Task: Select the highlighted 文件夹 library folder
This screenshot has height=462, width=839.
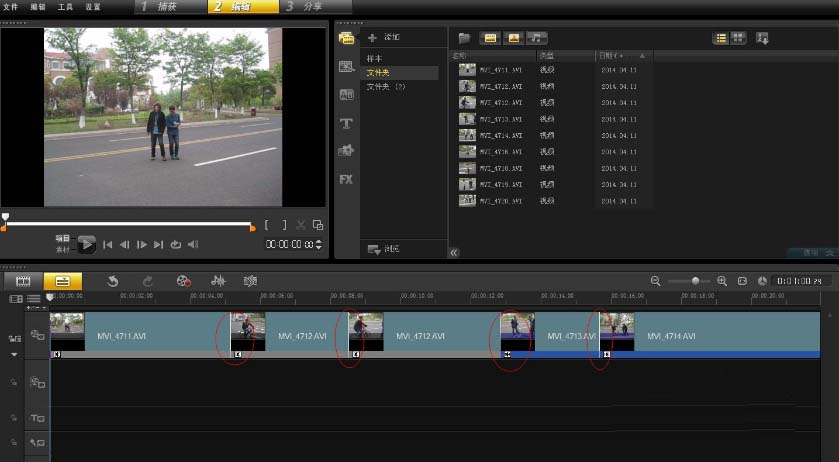Action: 400,72
